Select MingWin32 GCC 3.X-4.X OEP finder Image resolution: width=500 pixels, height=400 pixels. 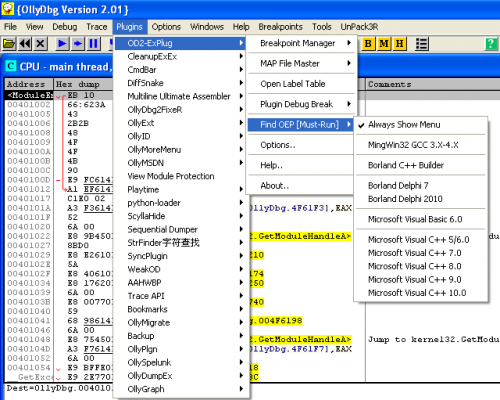coord(421,145)
